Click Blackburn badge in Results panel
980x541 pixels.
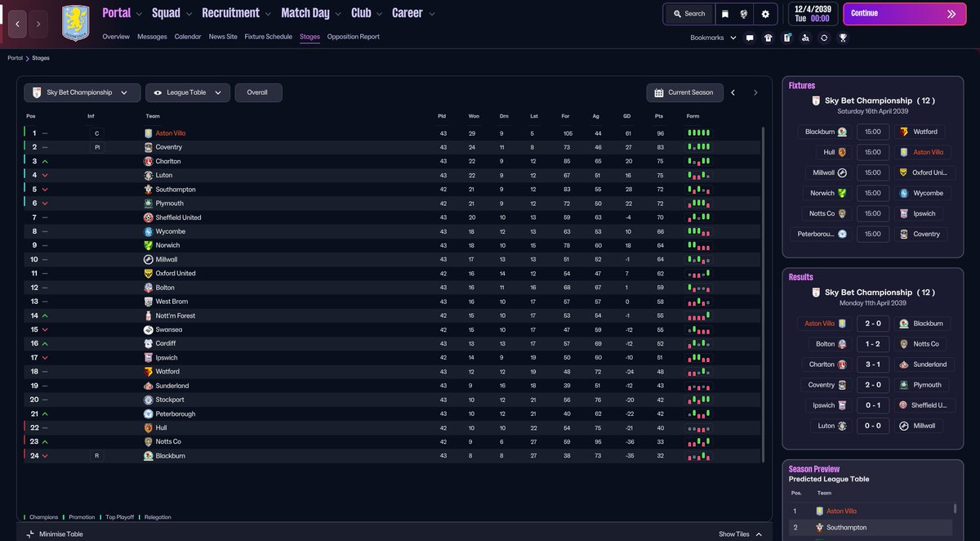904,324
